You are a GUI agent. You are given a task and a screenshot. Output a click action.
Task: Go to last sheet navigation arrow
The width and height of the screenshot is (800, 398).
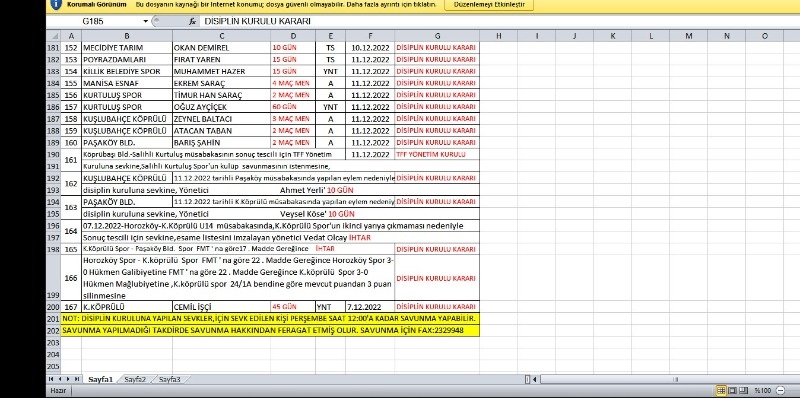click(77, 379)
